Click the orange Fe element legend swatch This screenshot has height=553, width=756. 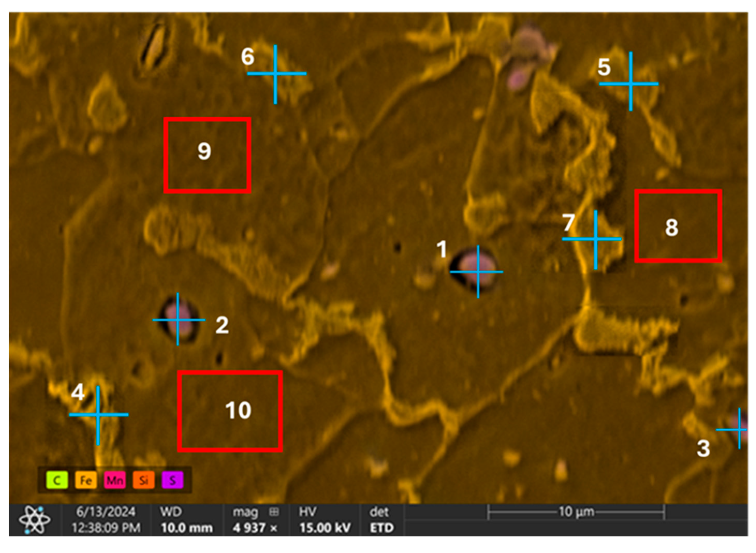pyautogui.click(x=86, y=480)
